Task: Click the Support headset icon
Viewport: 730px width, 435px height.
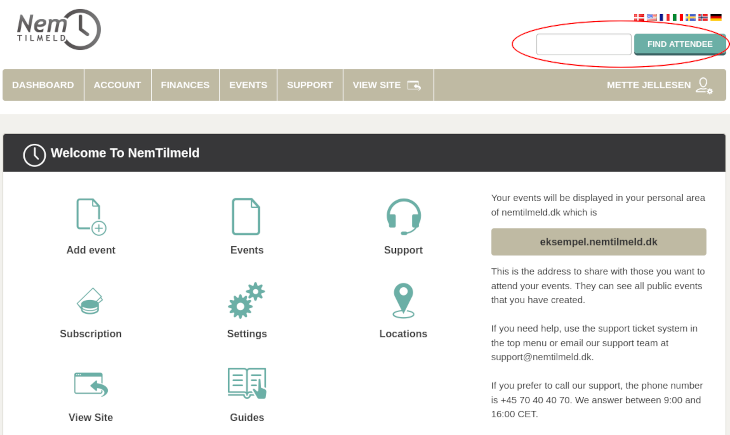Action: [x=403, y=217]
